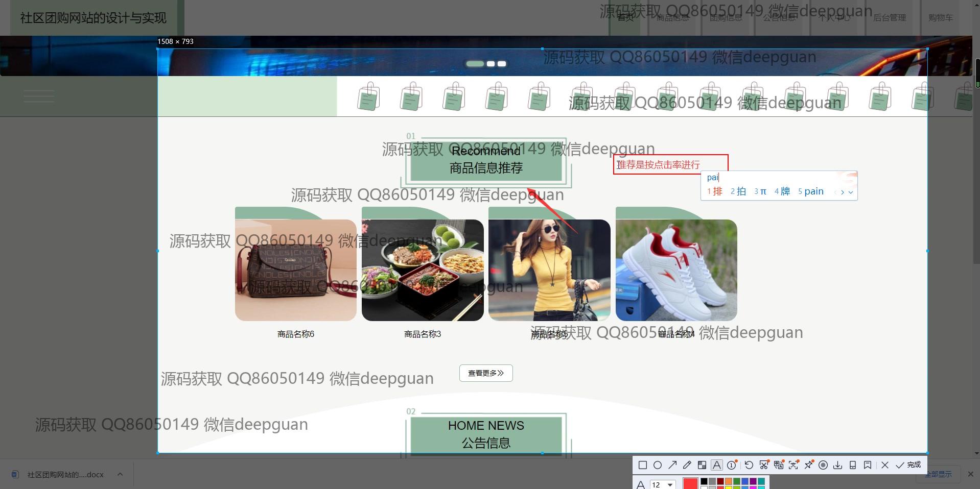Save screenshot with download icon

[x=838, y=465]
